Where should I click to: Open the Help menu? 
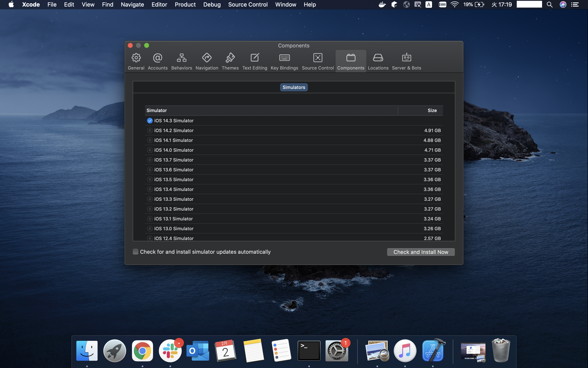click(x=310, y=4)
